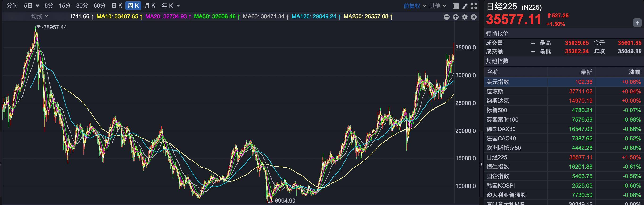Enter fullscreen chart mode
Image resolution: width=644 pixels, height=205 pixels.
click(473, 6)
